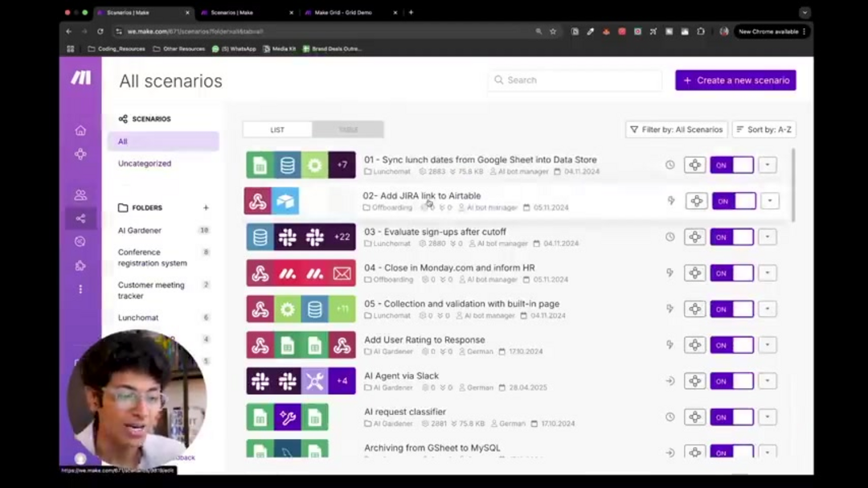
Task: Open the dropdown arrow next to scenario 01
Action: 768,165
